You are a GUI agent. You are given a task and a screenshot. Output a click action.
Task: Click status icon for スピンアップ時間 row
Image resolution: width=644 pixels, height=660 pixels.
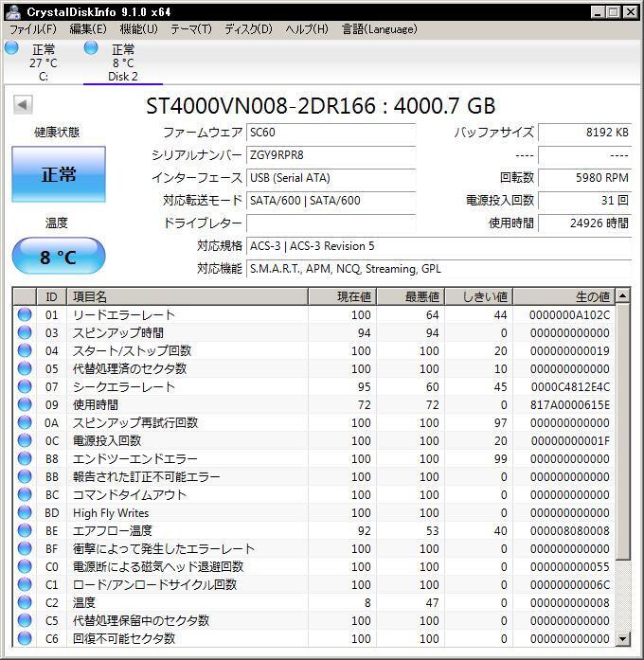tap(25, 332)
